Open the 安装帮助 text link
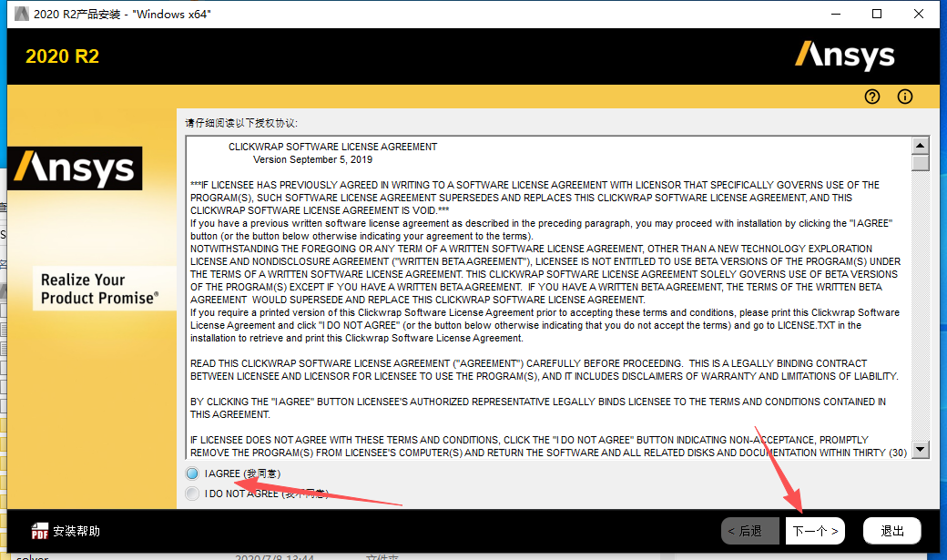Screen dimensions: 947x560 [76, 531]
